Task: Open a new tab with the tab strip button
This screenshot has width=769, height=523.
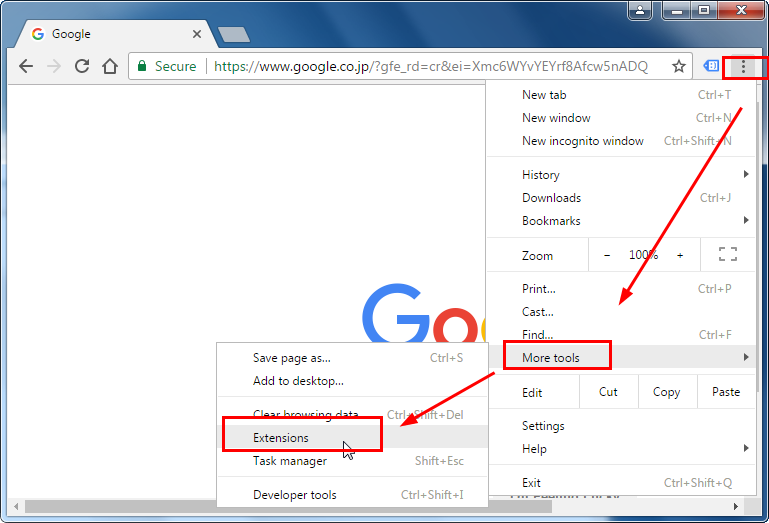Action: pyautogui.click(x=234, y=34)
